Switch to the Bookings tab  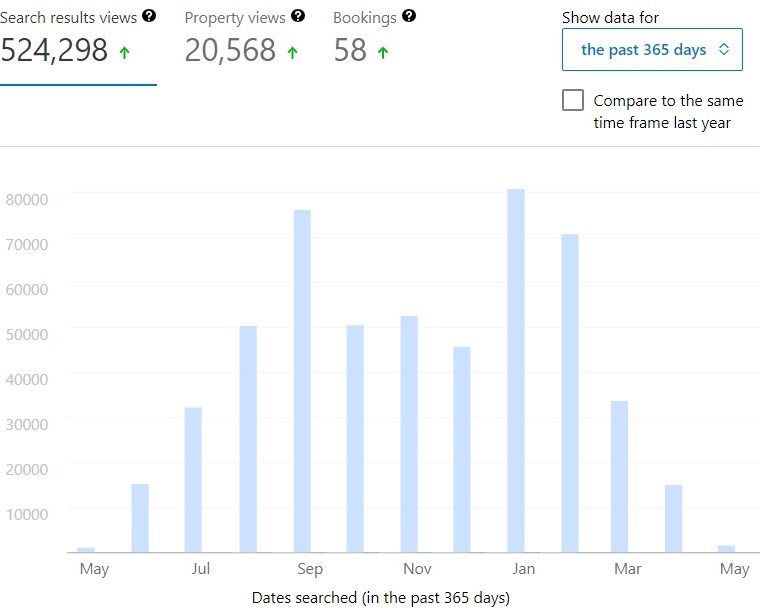coord(365,18)
